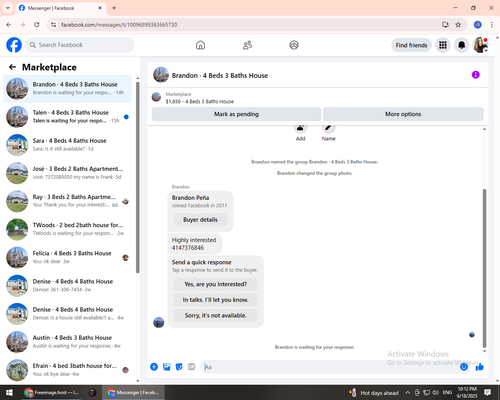Open TWoods - 2 bed 2bath house chat
This screenshot has width=500, height=400.
point(67,229)
